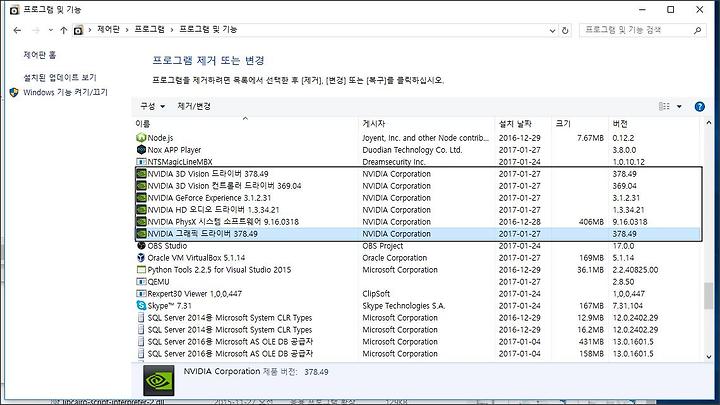Expand the chevron after 제어판 breadcrumb
Image resolution: width=720 pixels, height=405 pixels.
pos(127,30)
